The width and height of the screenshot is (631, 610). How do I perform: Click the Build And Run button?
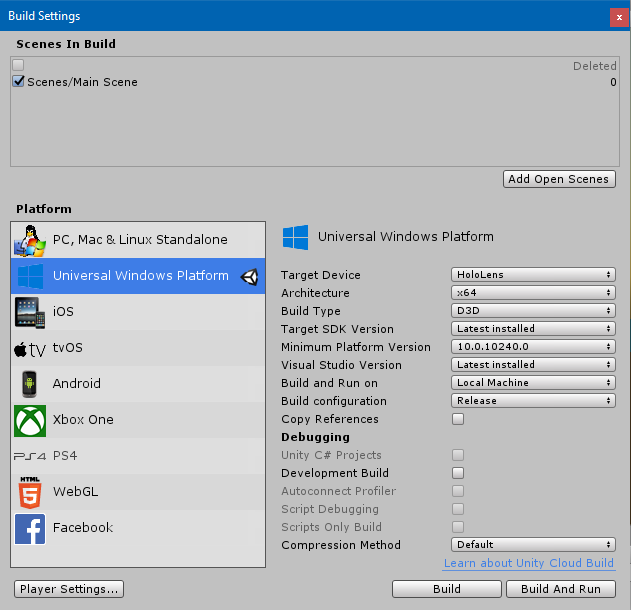tap(561, 589)
